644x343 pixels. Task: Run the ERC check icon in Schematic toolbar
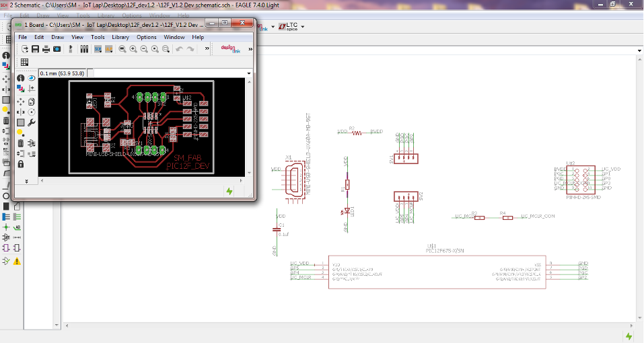click(6, 261)
